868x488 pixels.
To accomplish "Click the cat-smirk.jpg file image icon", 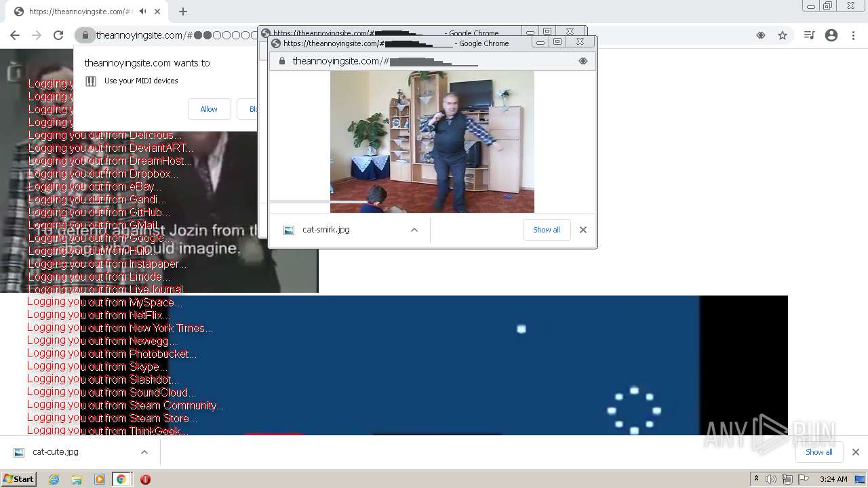I will pyautogui.click(x=289, y=230).
